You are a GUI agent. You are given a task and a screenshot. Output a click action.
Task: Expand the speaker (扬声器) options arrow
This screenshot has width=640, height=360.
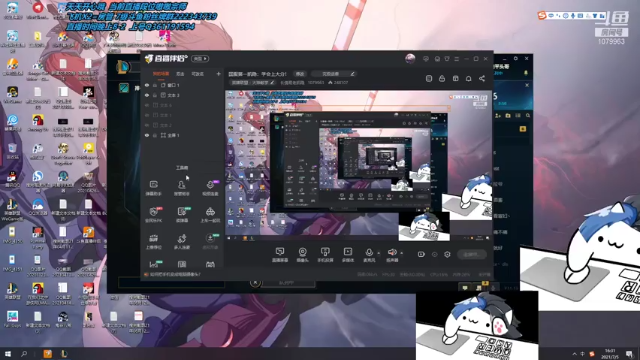(x=402, y=253)
